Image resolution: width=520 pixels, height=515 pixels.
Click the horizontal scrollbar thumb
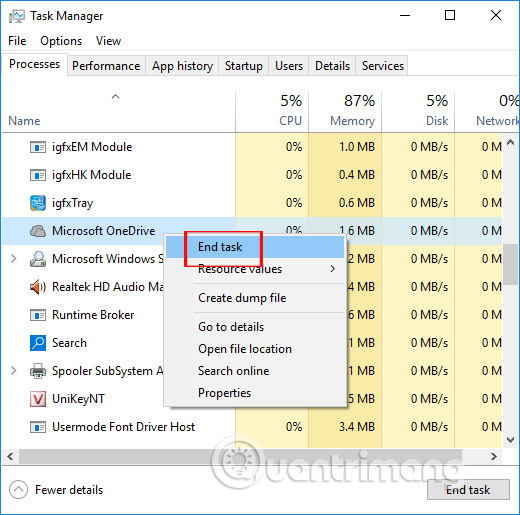click(x=240, y=456)
